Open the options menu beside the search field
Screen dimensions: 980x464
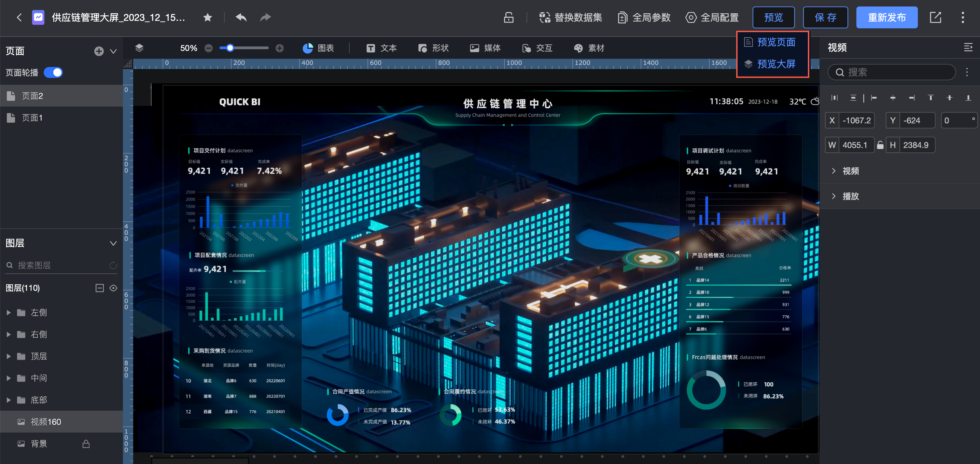(x=967, y=72)
